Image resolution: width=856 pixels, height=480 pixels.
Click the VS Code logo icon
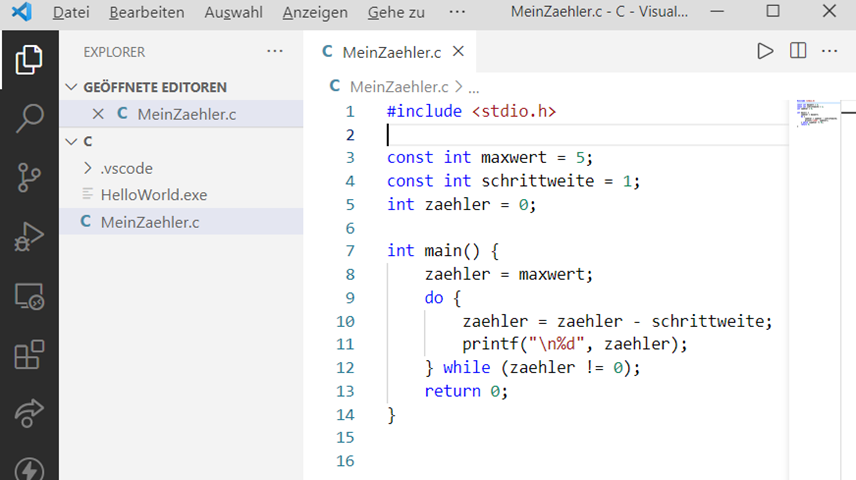(22, 11)
